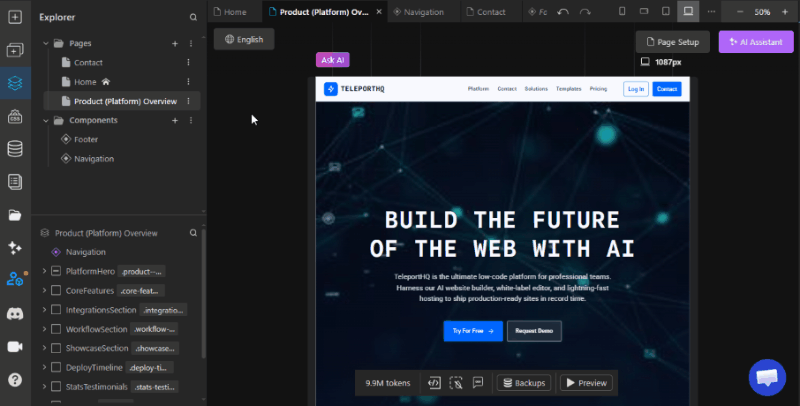Open the code view icon in bottom bar
800x406 pixels.
pos(434,383)
